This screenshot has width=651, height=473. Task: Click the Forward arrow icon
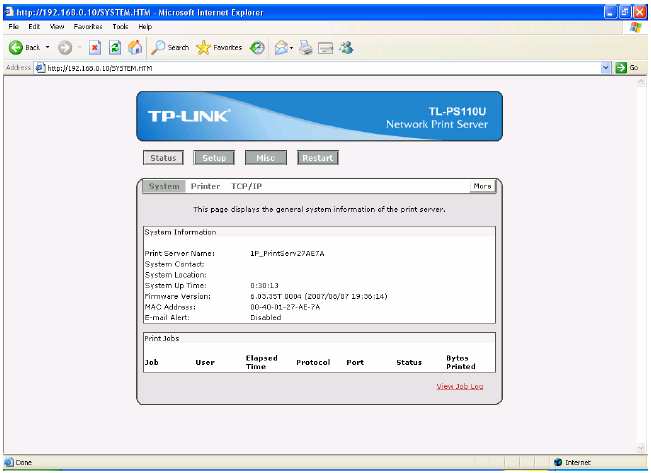tap(65, 48)
